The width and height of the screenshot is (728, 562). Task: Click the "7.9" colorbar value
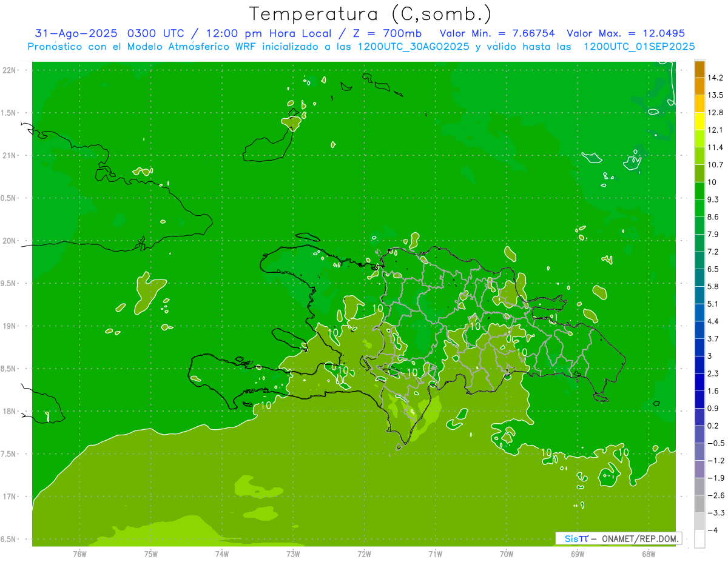pyautogui.click(x=713, y=234)
